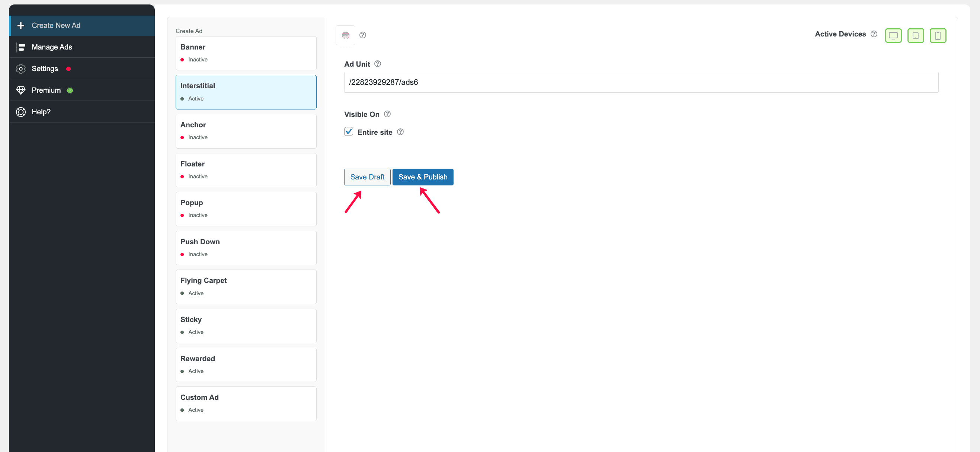The image size is (980, 452).
Task: Select the Banner ad type card
Action: point(246,53)
